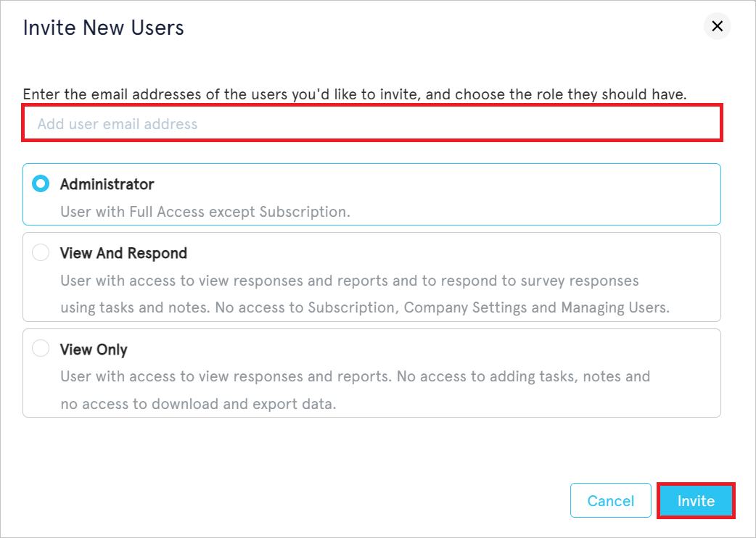Screen dimensions: 756x538
Task: Click the line 'User with access to view responses and reports and to respond'
Action: (x=350, y=281)
